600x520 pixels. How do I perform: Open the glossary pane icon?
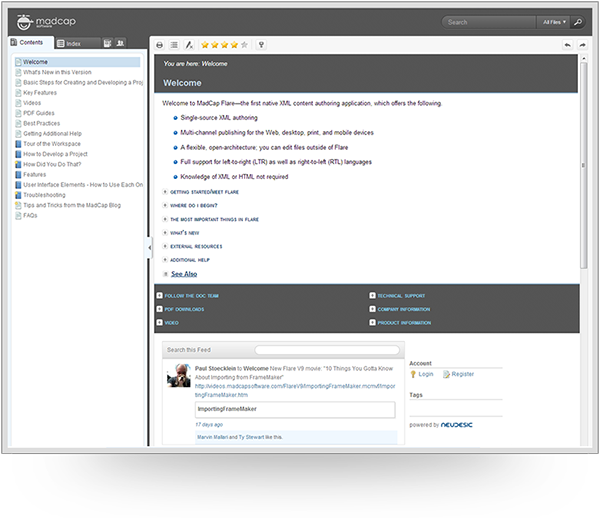tap(108, 43)
